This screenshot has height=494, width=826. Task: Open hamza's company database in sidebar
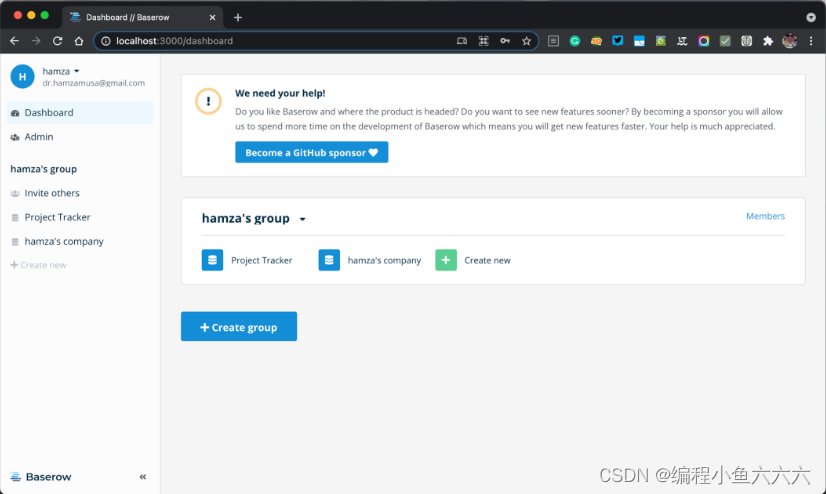[x=64, y=242]
